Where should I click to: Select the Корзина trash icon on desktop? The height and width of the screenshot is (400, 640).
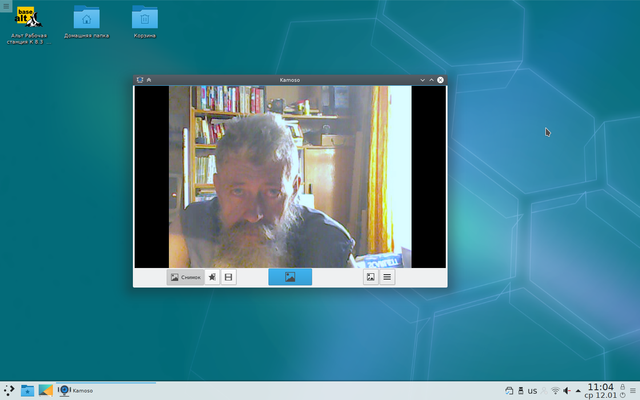(145, 22)
